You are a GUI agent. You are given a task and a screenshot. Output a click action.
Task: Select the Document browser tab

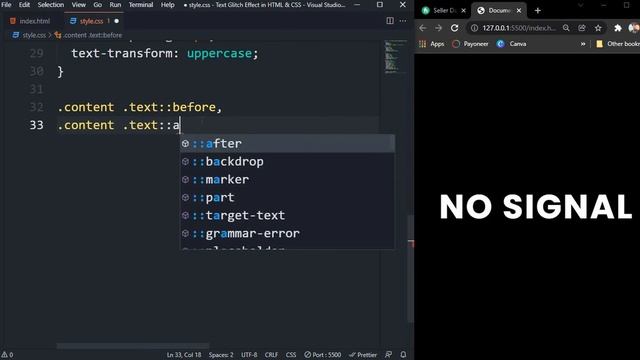click(498, 11)
